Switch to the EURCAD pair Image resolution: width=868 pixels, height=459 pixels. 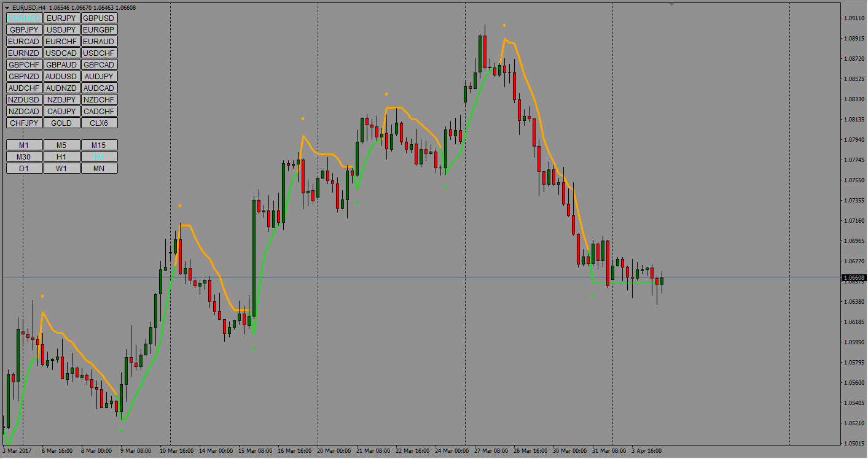(25, 41)
